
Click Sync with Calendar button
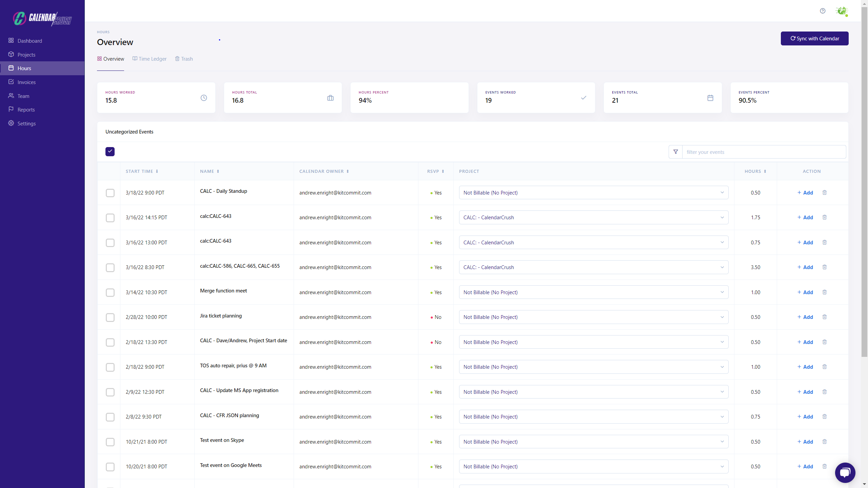pos(814,38)
